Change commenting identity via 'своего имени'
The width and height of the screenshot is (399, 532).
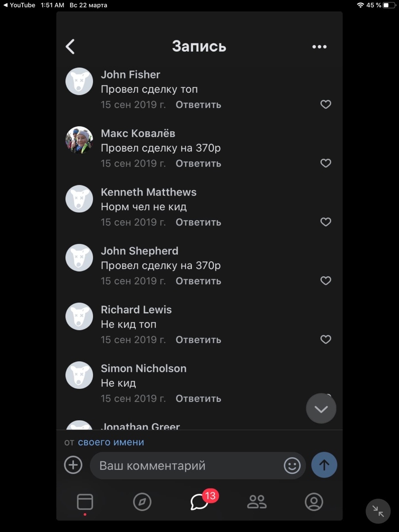point(111,442)
